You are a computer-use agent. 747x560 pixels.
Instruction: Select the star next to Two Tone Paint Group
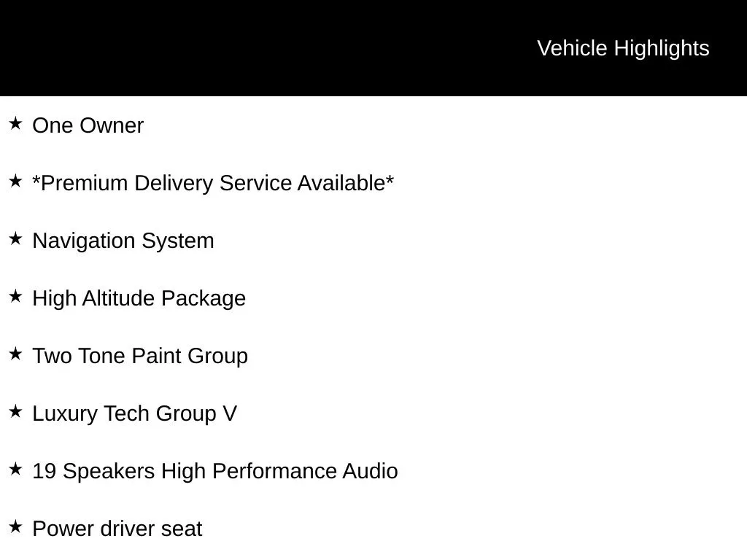[15, 354]
